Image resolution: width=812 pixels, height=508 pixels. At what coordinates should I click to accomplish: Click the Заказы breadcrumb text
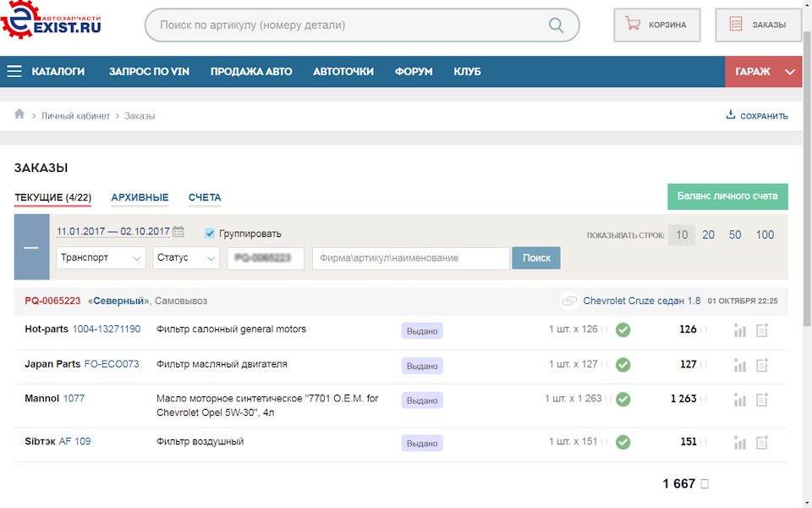(140, 116)
